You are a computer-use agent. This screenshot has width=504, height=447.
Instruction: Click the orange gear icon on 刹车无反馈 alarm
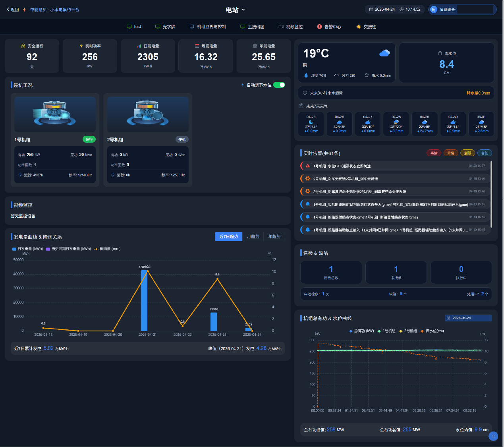pyautogui.click(x=307, y=179)
